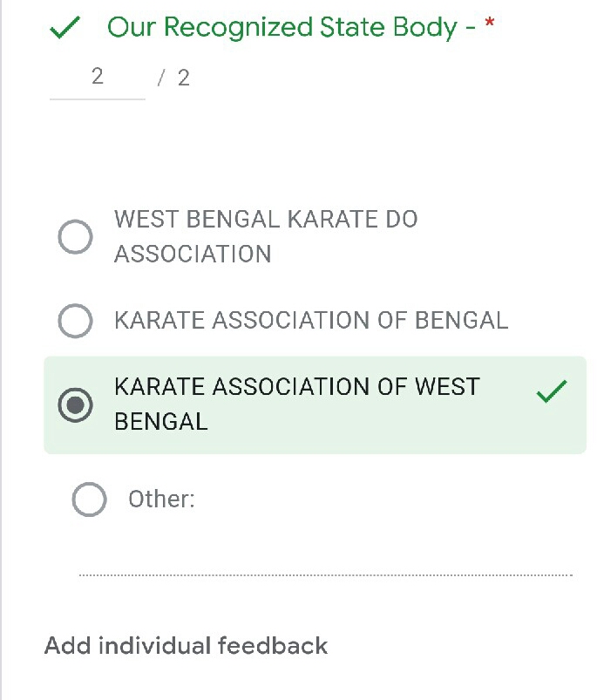The width and height of the screenshot is (597, 700).
Task: Choose the KARATE ASSOCIATION OF BENGAL radio button
Action: [x=76, y=321]
